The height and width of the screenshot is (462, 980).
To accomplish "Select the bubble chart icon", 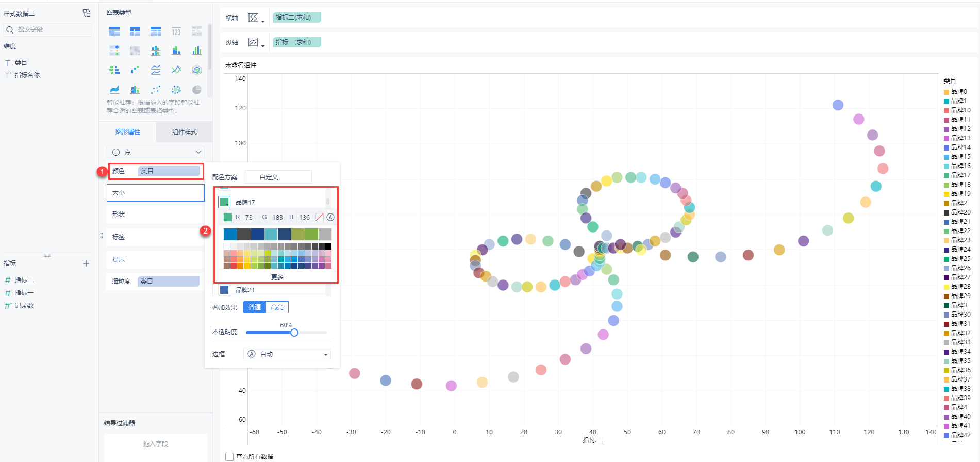I will point(176,89).
